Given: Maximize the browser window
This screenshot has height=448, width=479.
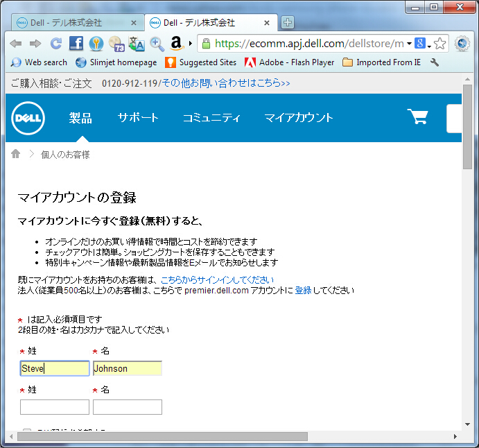Looking at the screenshot, I should [433, 7].
